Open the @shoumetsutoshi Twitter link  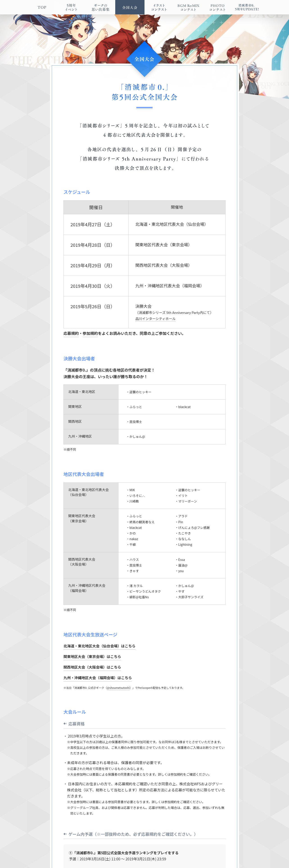[x=118, y=688]
